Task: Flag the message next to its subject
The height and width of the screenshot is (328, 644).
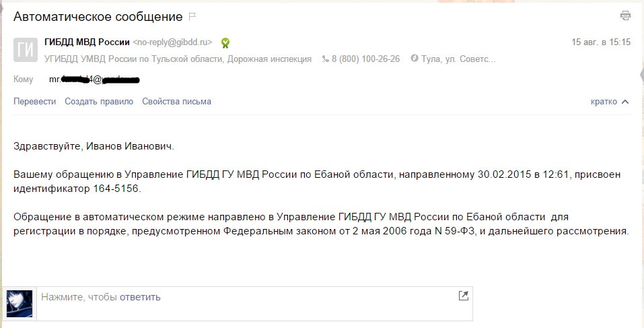Action: tap(193, 16)
